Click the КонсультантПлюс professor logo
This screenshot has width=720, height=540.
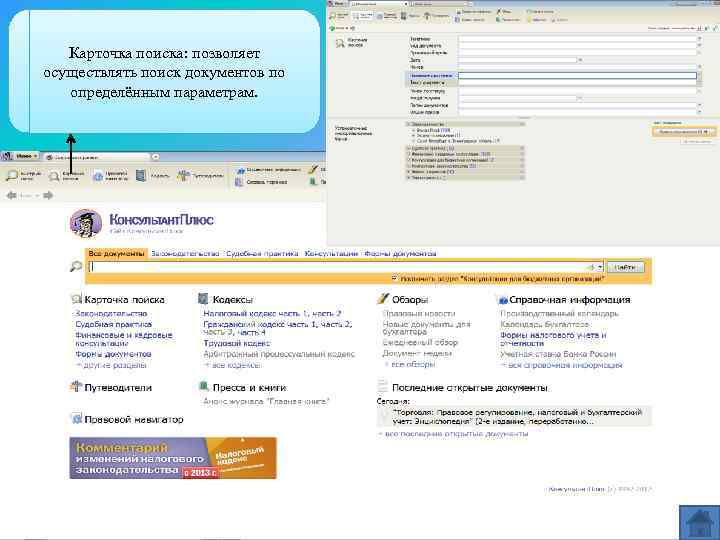(86, 224)
